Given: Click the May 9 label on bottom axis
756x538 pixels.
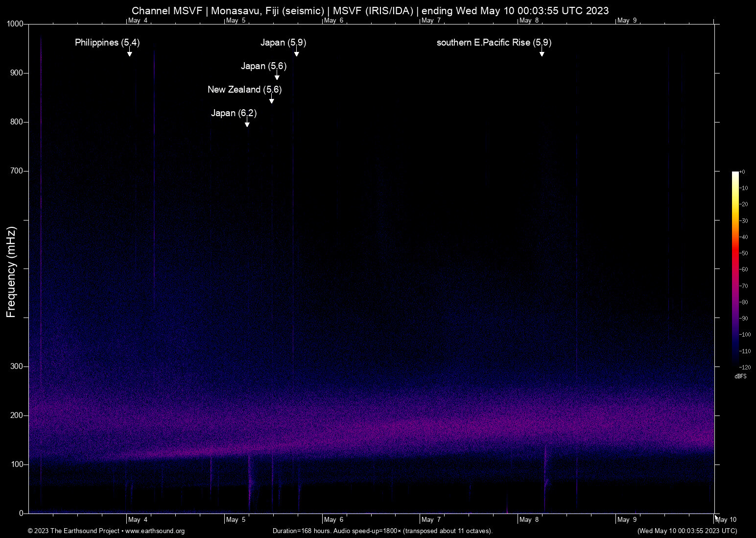Looking at the screenshot, I should point(627,520).
